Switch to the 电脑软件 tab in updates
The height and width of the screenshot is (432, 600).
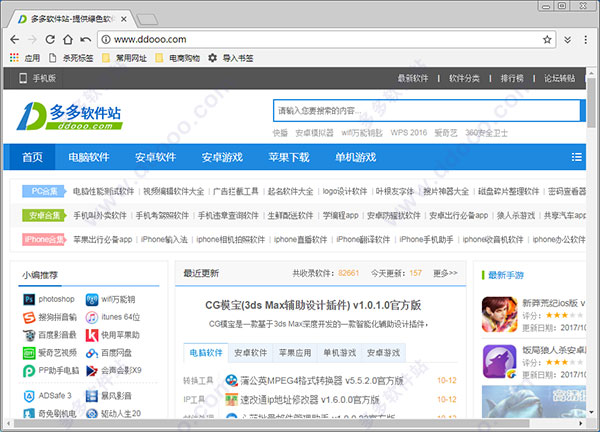206,353
